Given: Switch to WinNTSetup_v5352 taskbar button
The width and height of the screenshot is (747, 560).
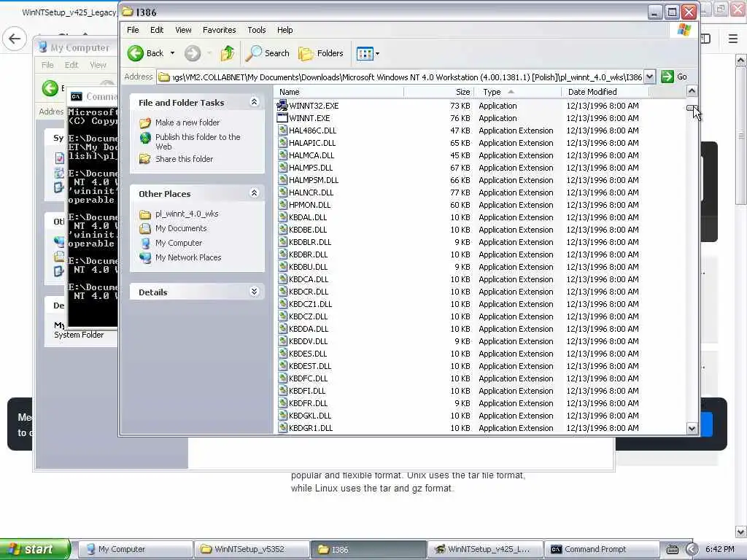Looking at the screenshot, I should point(251,549).
